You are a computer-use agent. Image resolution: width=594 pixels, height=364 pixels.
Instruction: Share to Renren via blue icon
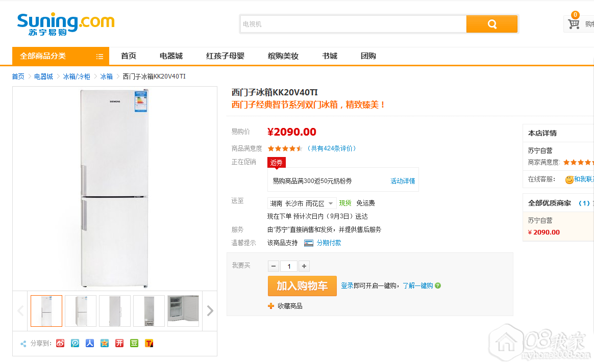[x=90, y=343]
